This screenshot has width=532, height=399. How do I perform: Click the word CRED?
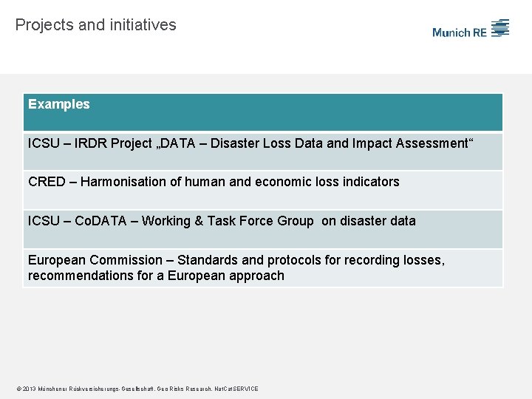[x=47, y=182]
